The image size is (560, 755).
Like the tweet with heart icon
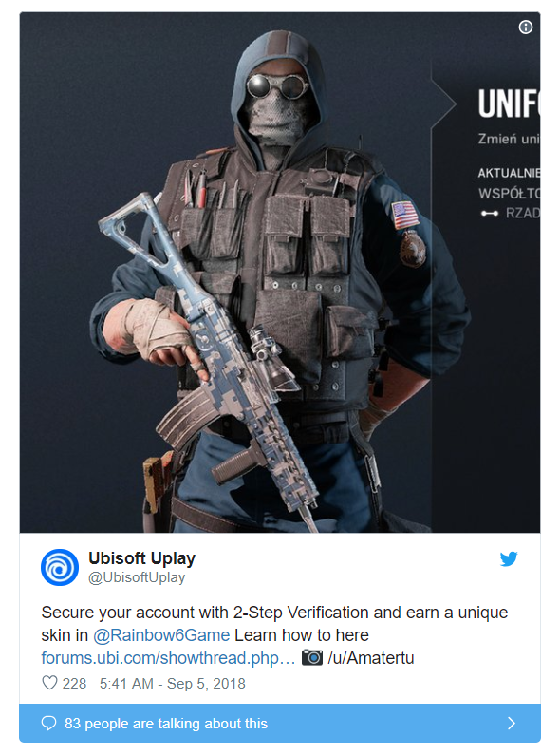coord(49,683)
